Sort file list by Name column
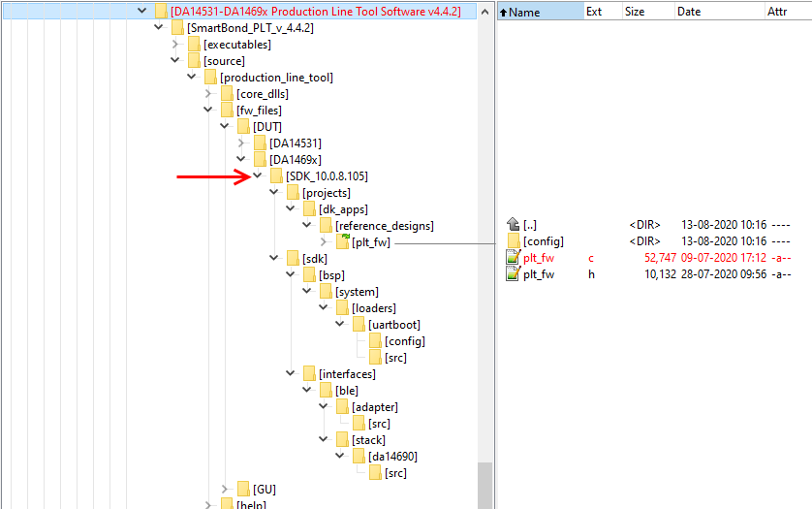Screen dimensions: 812x509 (541, 12)
